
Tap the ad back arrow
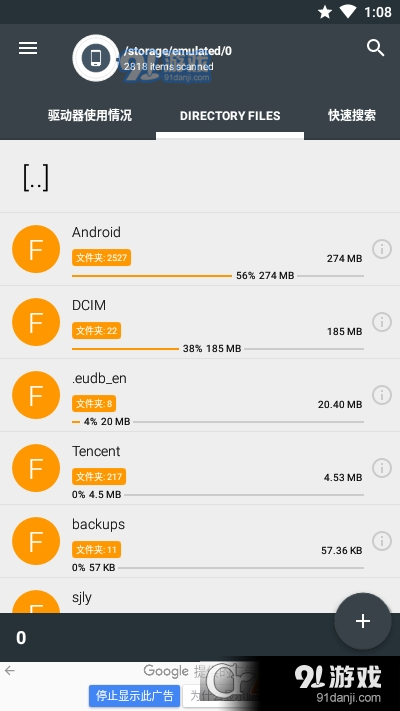point(10,671)
